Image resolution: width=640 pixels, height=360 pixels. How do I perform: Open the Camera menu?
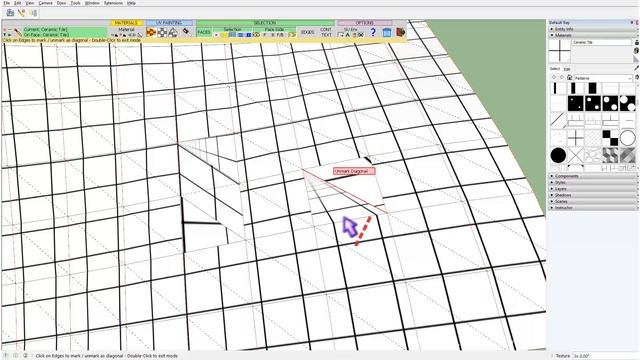[x=45, y=3]
